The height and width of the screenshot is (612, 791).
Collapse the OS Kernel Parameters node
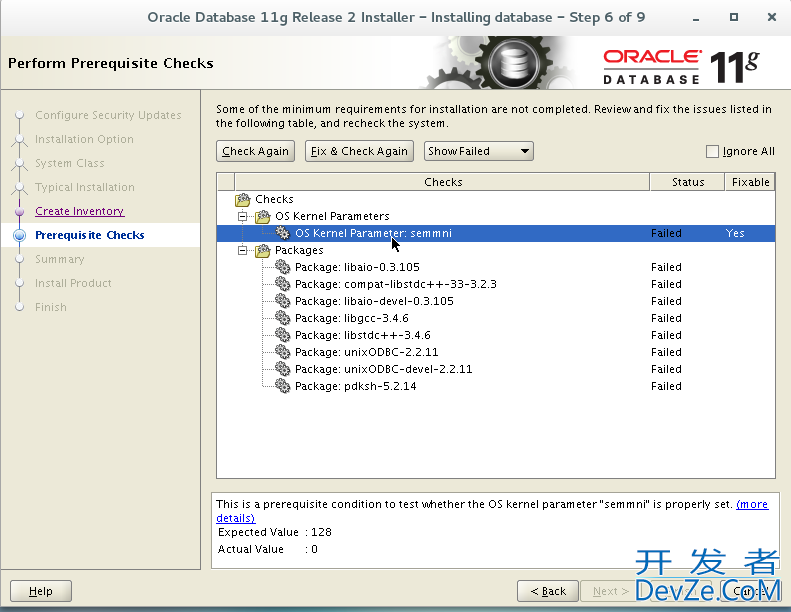tap(243, 216)
